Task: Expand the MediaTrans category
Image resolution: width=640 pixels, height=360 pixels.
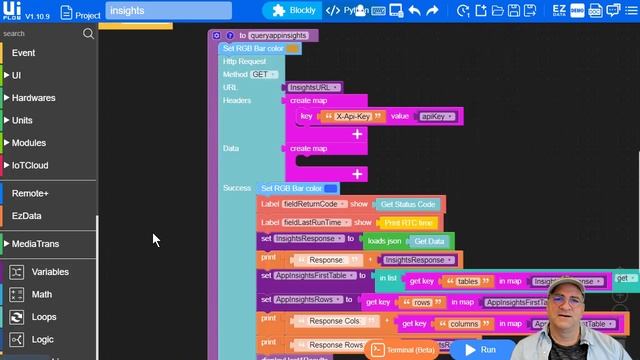Action: [x=35, y=244]
